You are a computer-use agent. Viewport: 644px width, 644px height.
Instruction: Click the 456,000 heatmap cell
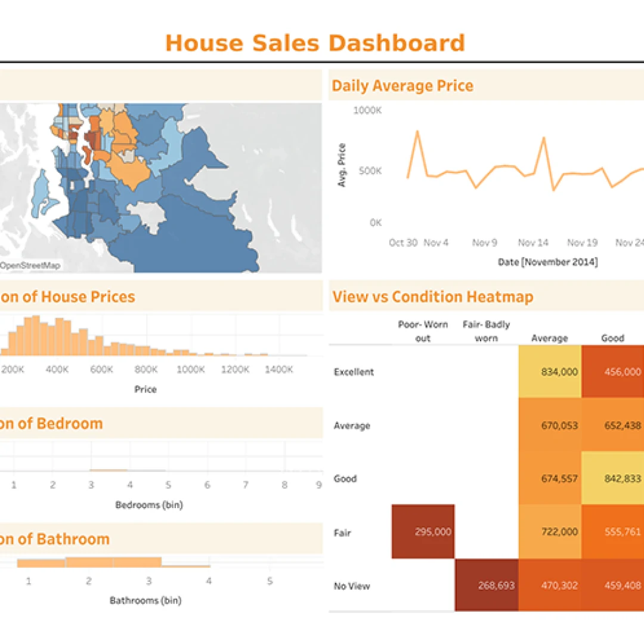(x=613, y=371)
